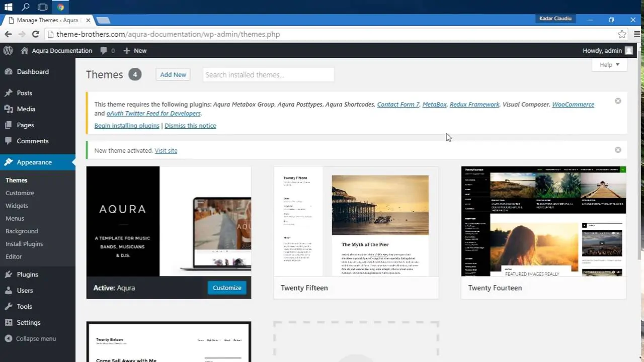Open the New content menu in admin bar
Screen dimensions: 644x362
point(135,50)
